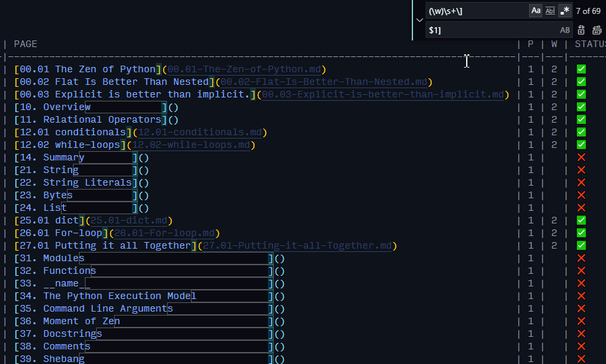Click green check in Zen of Python row
The height and width of the screenshot is (364, 606).
click(581, 69)
